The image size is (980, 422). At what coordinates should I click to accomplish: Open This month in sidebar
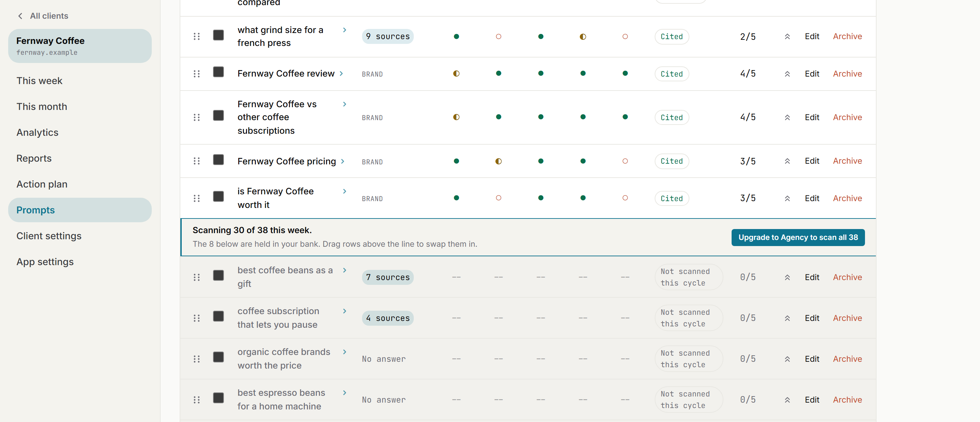80,107
